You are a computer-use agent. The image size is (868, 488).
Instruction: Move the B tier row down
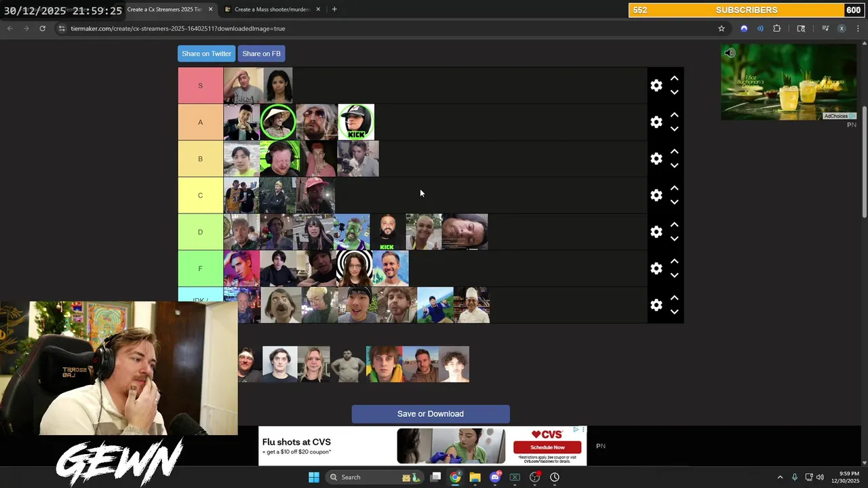tap(674, 165)
